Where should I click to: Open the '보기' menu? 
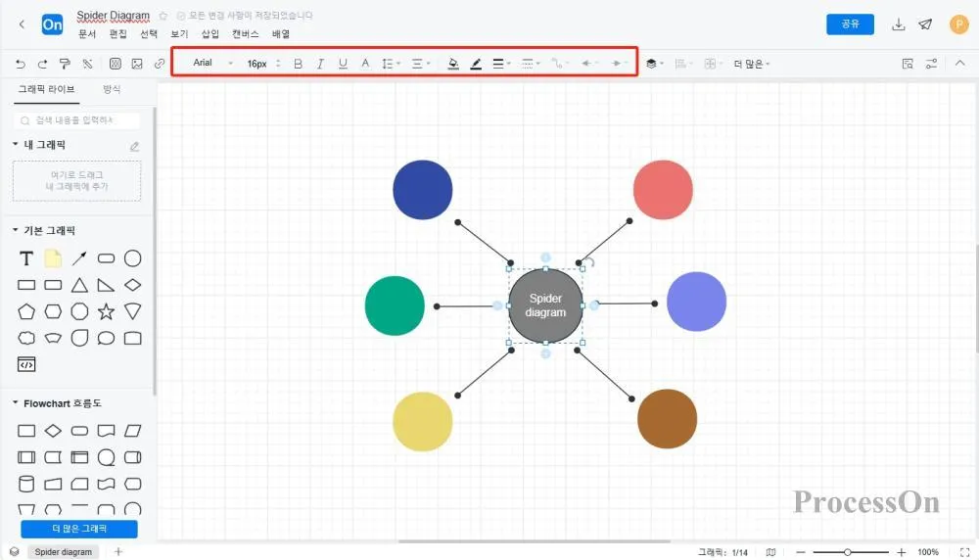[179, 33]
